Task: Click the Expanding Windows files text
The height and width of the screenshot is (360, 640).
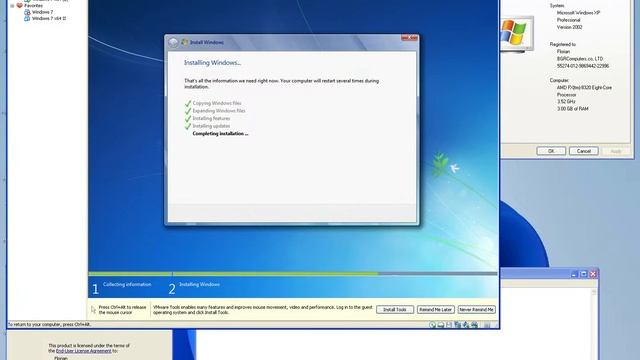Action: tap(219, 111)
